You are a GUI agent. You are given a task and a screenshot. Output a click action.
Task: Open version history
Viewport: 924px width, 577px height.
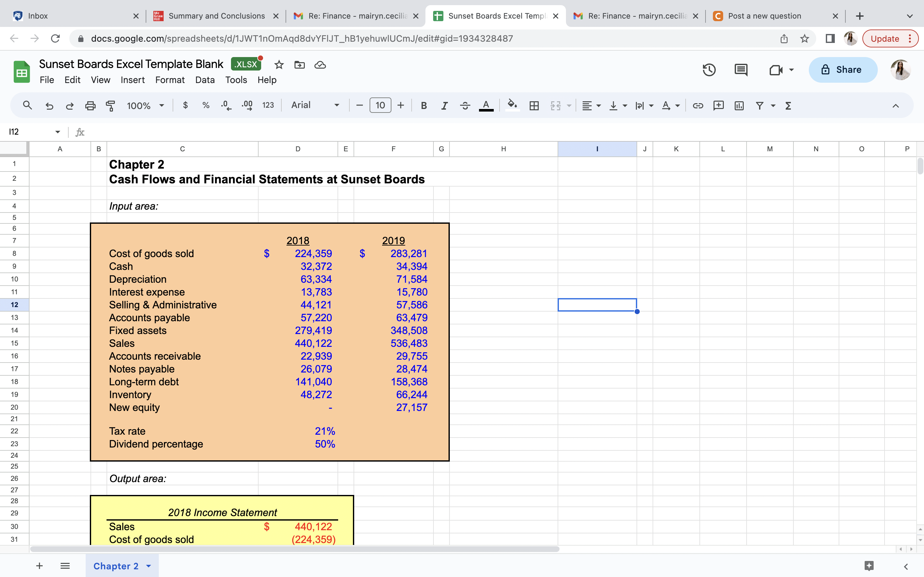point(709,70)
